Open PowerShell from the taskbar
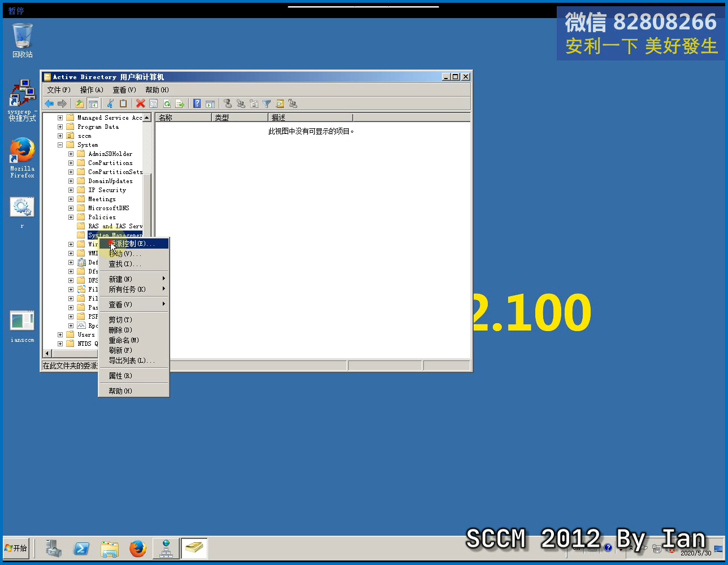 coord(81,549)
